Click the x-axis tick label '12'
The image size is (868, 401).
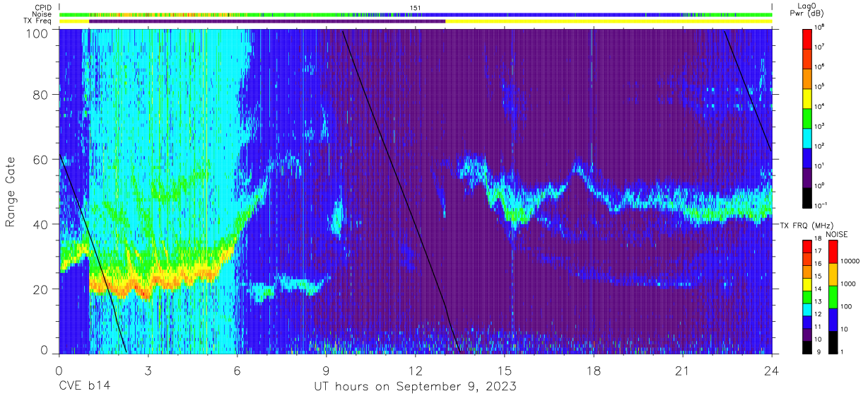click(x=415, y=370)
